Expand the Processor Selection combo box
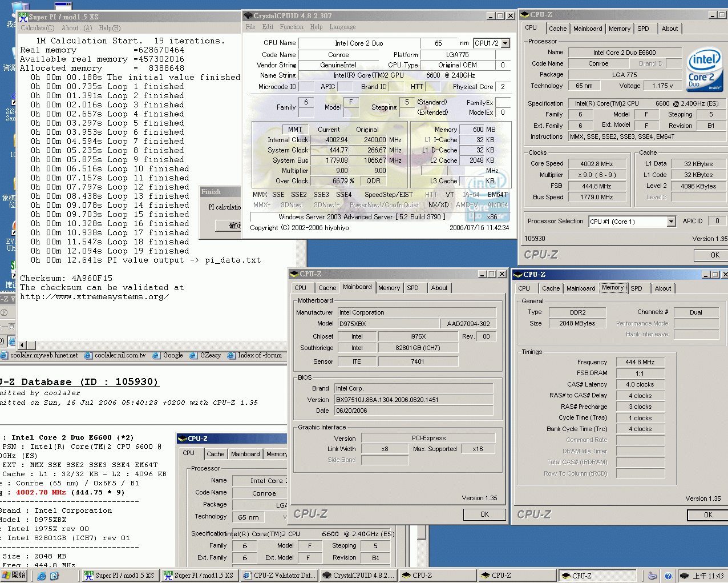Viewport: 728px width, 583px height. 671,222
